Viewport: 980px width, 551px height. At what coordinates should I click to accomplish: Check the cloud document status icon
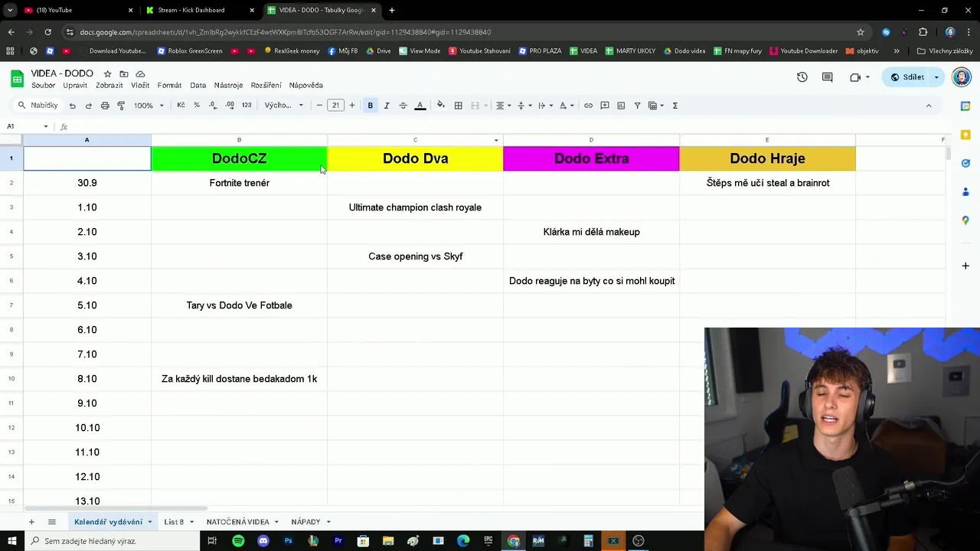(x=140, y=74)
